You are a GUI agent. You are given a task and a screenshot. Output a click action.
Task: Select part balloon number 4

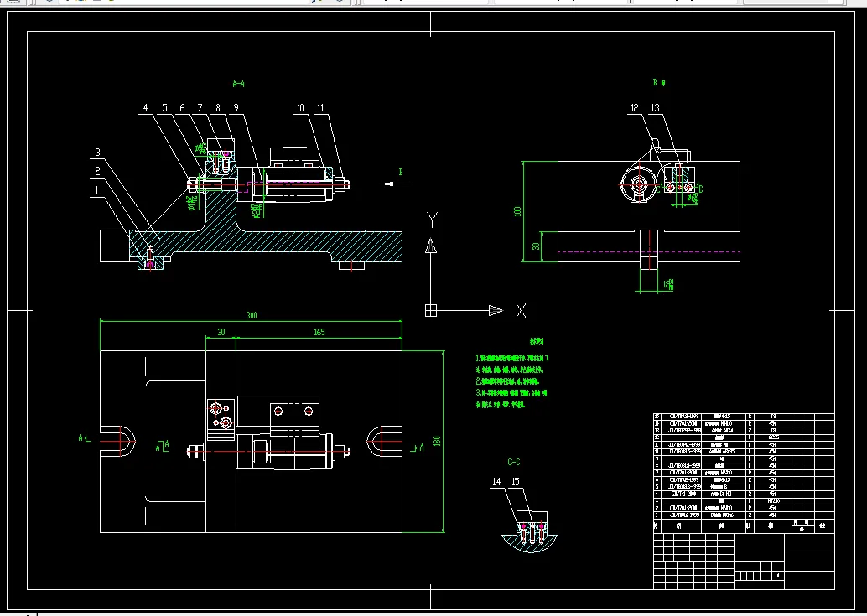(x=145, y=108)
